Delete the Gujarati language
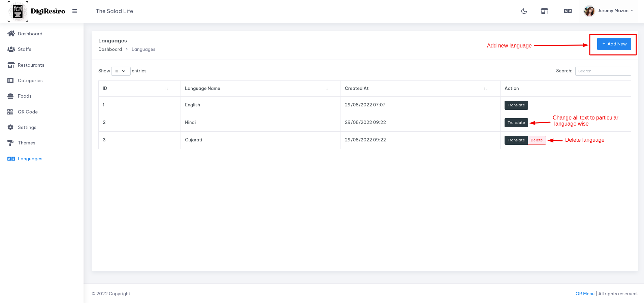The image size is (644, 303). pyautogui.click(x=537, y=140)
